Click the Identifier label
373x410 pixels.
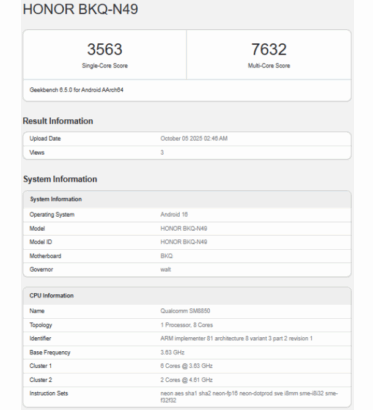[40, 339]
